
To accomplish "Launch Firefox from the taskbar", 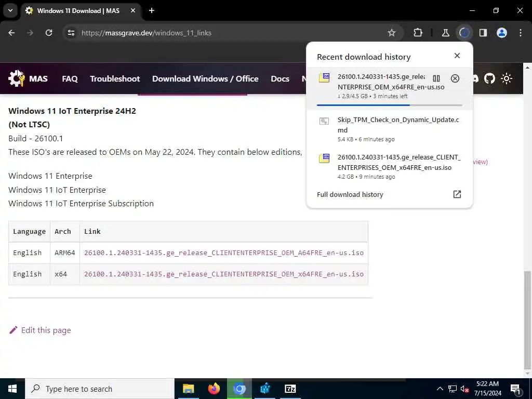I will click(x=214, y=389).
